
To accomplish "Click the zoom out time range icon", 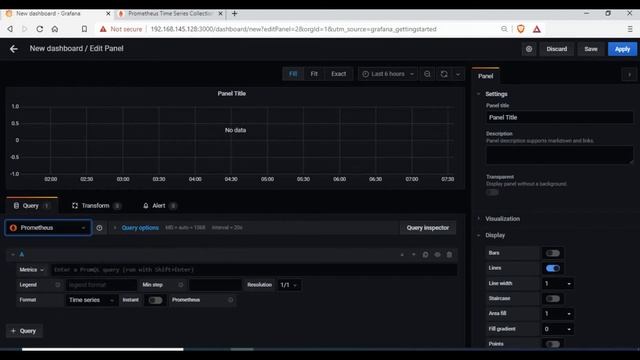I will pos(427,74).
